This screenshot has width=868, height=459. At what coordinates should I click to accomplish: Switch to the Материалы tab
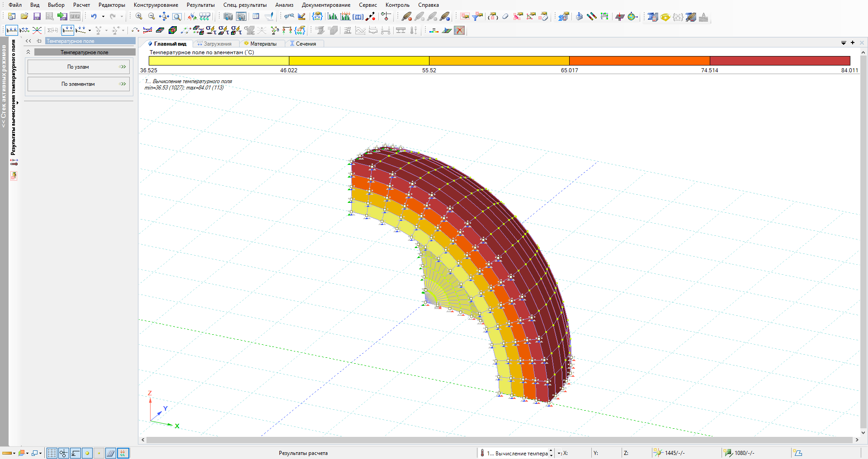coord(263,44)
